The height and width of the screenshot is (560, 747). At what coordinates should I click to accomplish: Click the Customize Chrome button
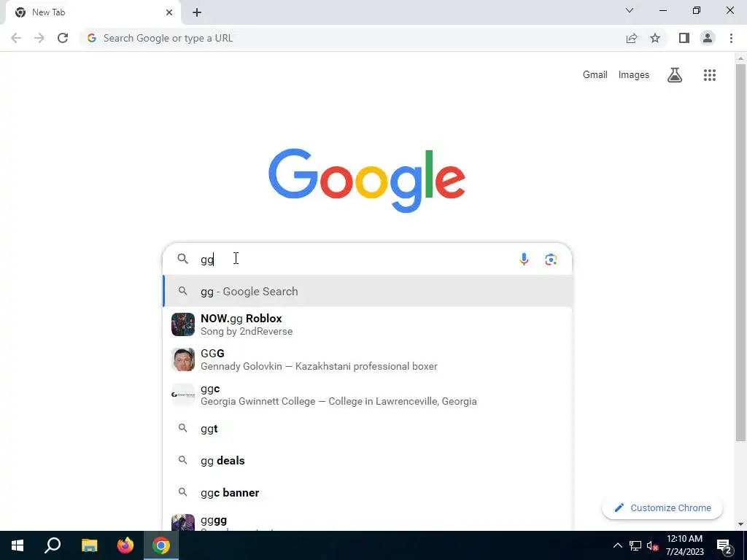click(662, 508)
